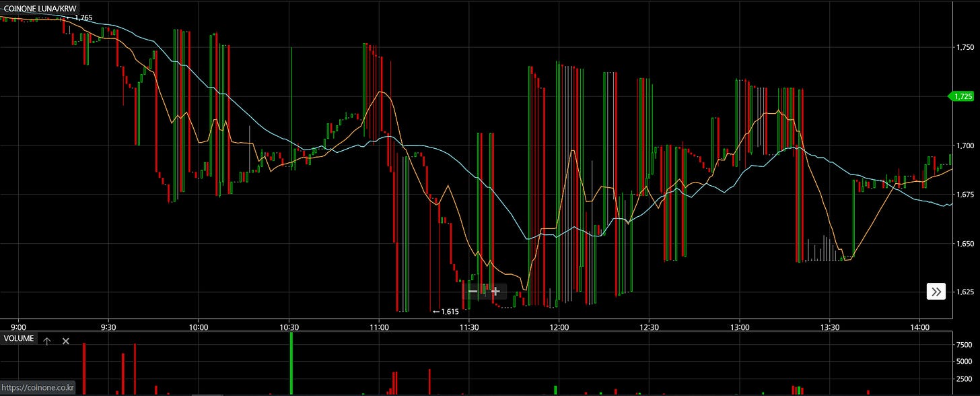The width and height of the screenshot is (980, 396).
Task: Click the 2500 volume axis label
Action: (965, 378)
